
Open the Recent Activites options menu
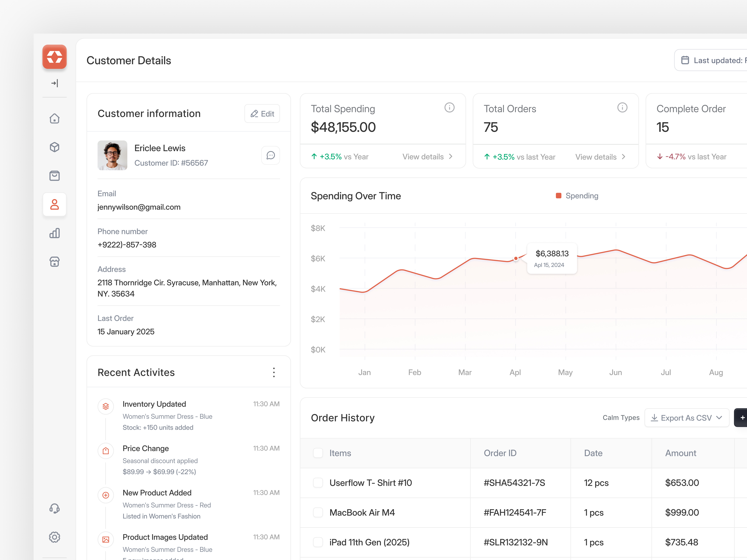[x=274, y=372]
